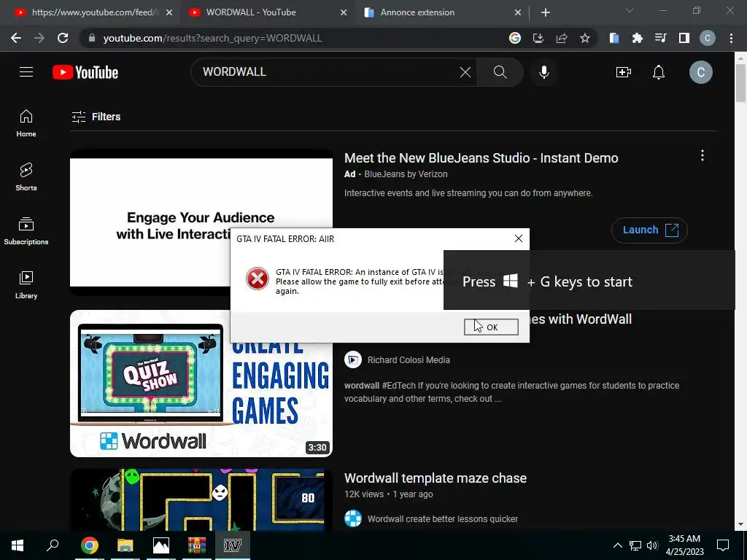This screenshot has height=560, width=747.
Task: Reload the YouTube page
Action: (x=63, y=38)
